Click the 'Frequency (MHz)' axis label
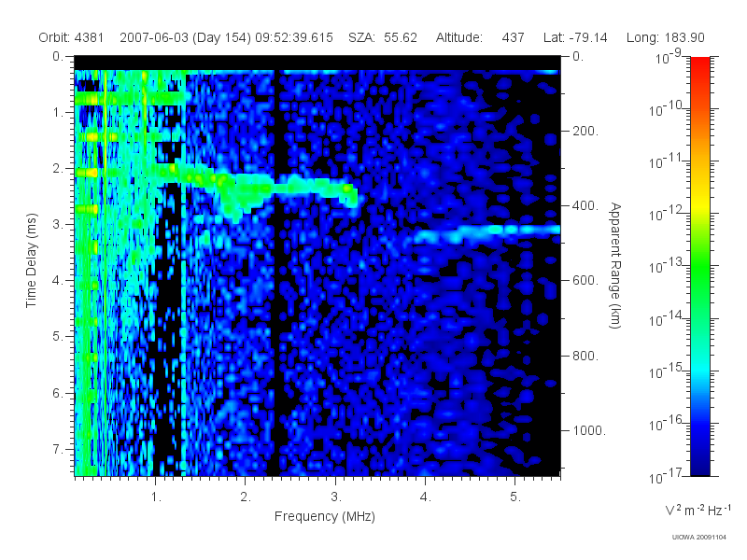The height and width of the screenshot is (560, 747). point(325,516)
